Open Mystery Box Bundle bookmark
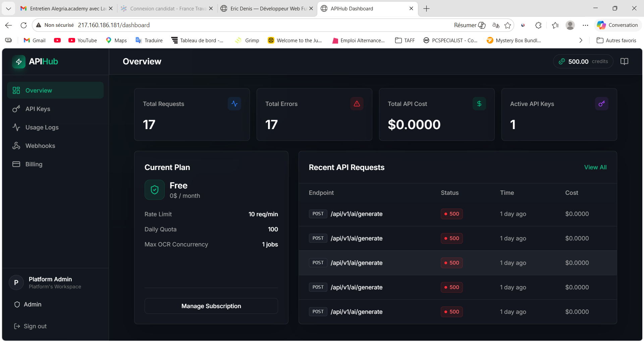Viewport: 644px width, 342px height. 514,40
